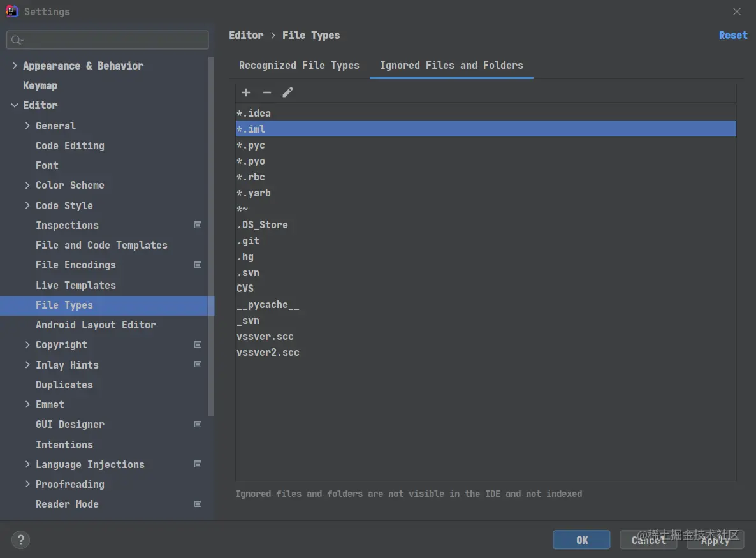The width and height of the screenshot is (756, 558).
Task: Select the .DS_Store entry
Action: point(486,224)
